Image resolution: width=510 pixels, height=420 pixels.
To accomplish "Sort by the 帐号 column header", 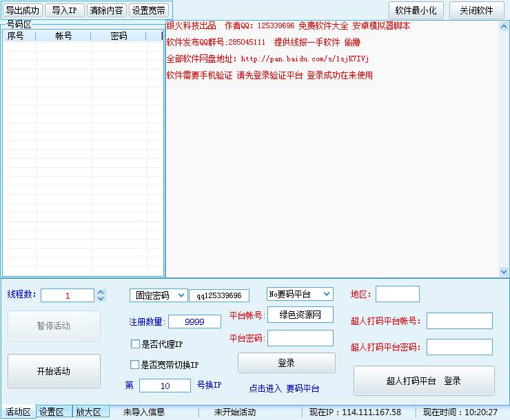I will pyautogui.click(x=63, y=36).
